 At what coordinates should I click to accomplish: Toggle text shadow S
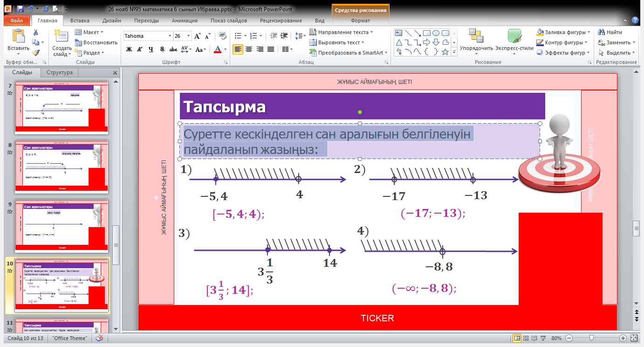click(x=162, y=49)
